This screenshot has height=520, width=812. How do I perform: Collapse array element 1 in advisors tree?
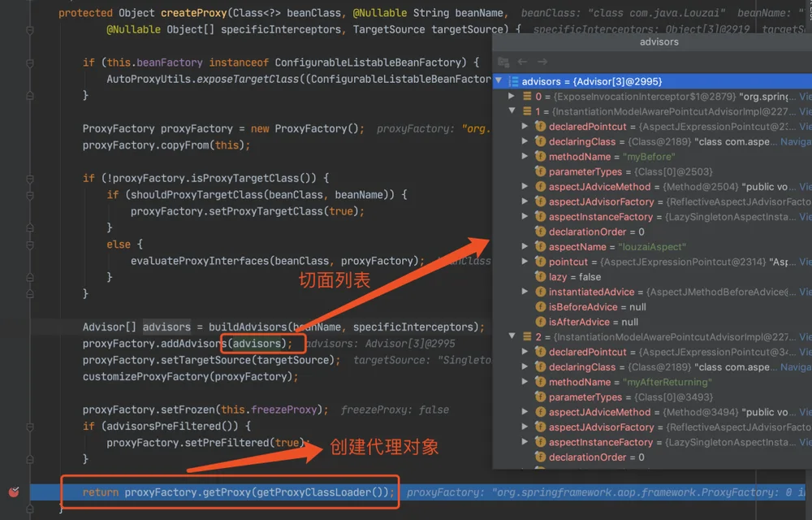(x=512, y=110)
